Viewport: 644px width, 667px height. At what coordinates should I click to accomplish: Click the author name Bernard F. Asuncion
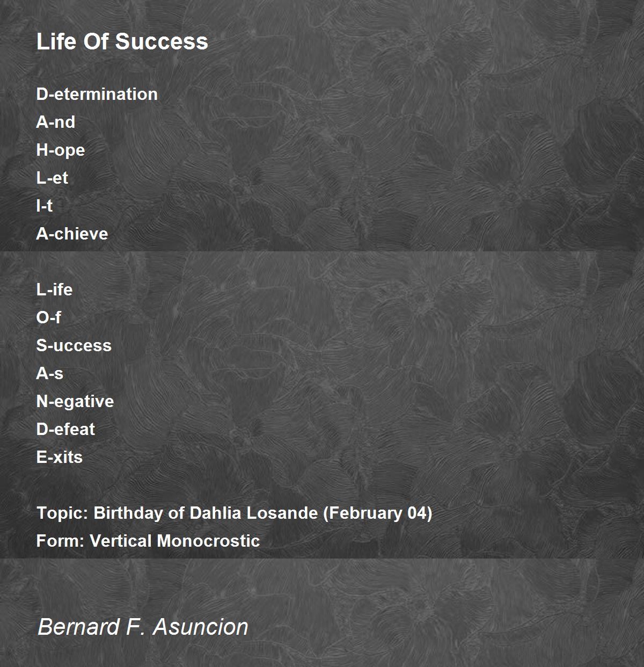pos(143,627)
